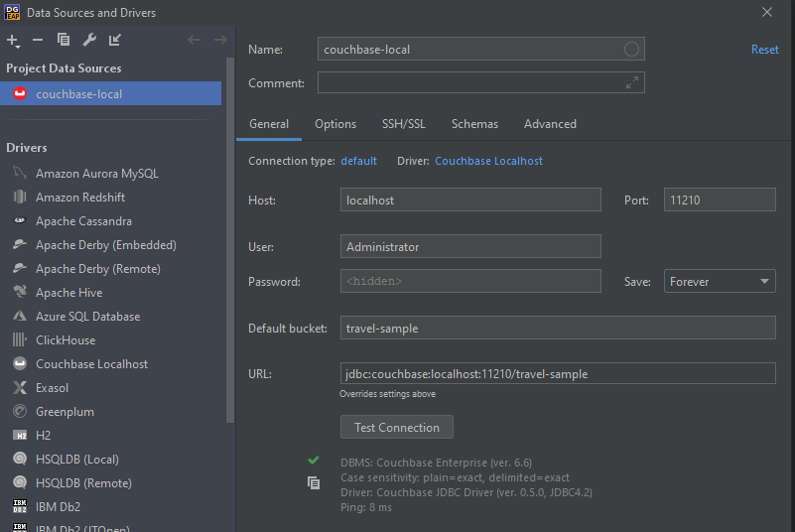Click the left panel vertical scrollbar

pyautogui.click(x=230, y=241)
